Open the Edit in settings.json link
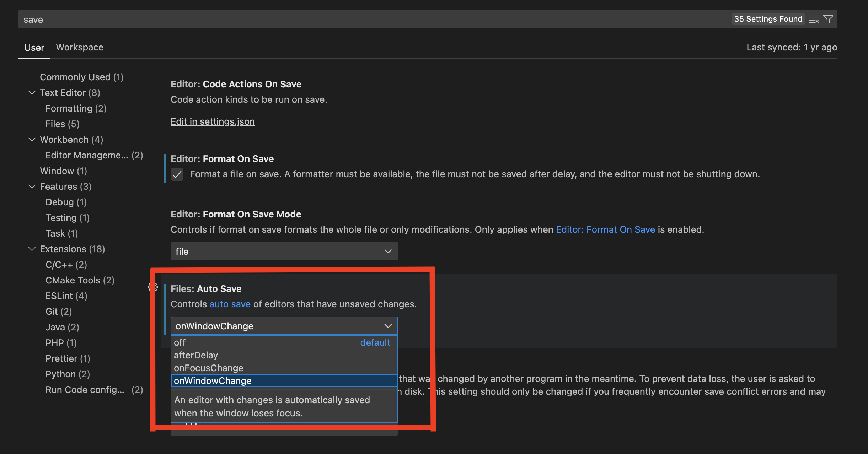868x454 pixels. point(212,121)
